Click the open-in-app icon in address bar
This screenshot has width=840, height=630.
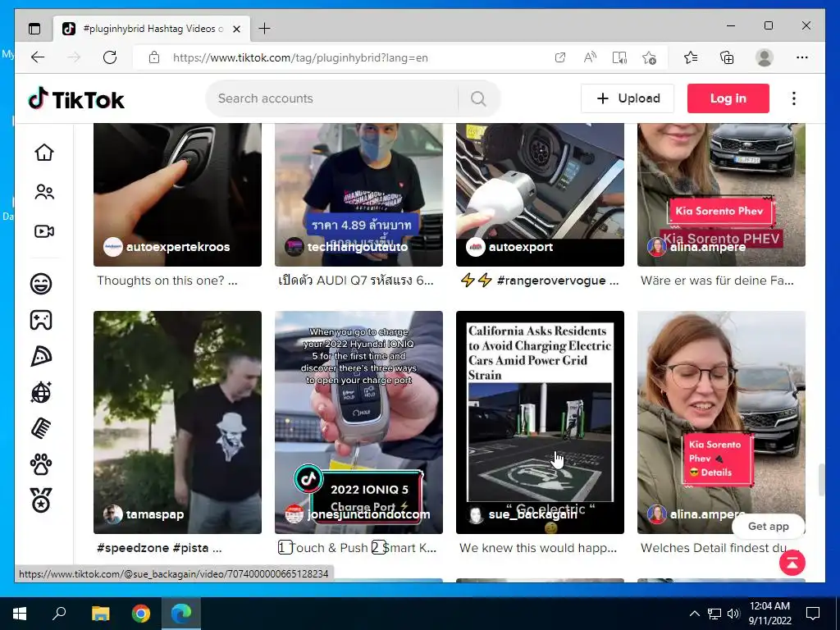coord(559,57)
